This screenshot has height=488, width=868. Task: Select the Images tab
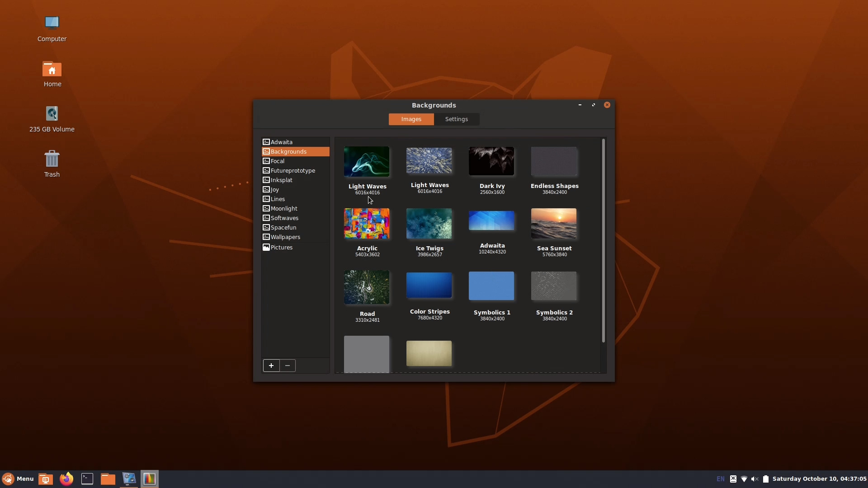(411, 119)
